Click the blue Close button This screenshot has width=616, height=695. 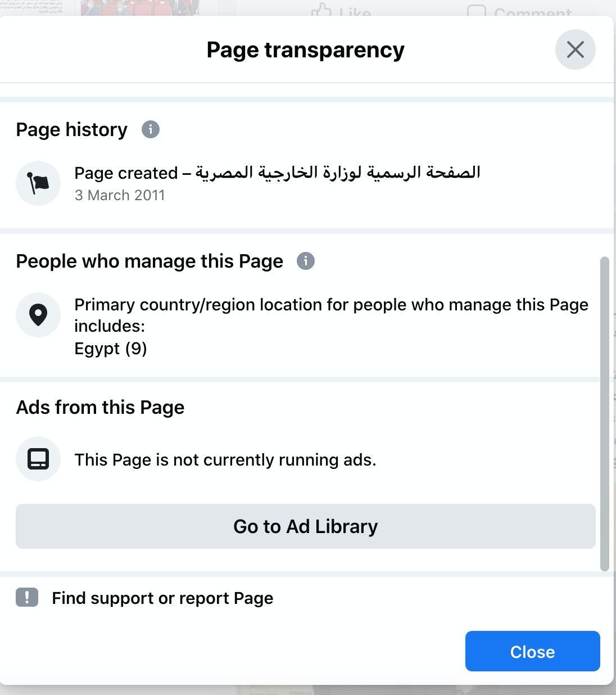(x=532, y=651)
